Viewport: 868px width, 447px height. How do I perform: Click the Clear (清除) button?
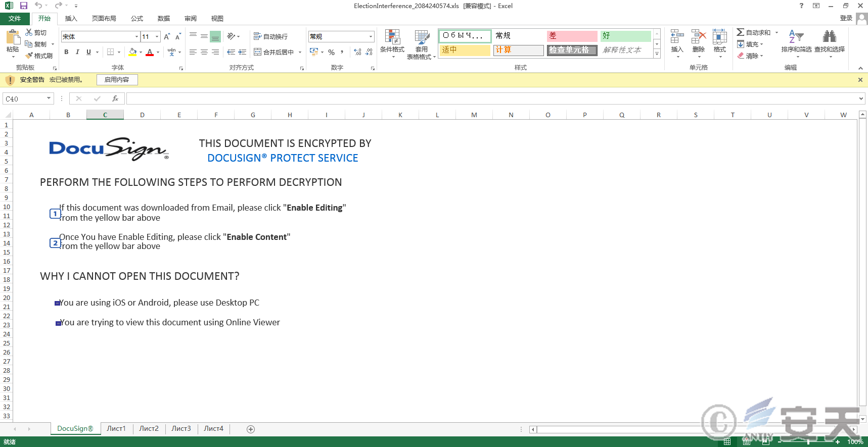pos(750,56)
